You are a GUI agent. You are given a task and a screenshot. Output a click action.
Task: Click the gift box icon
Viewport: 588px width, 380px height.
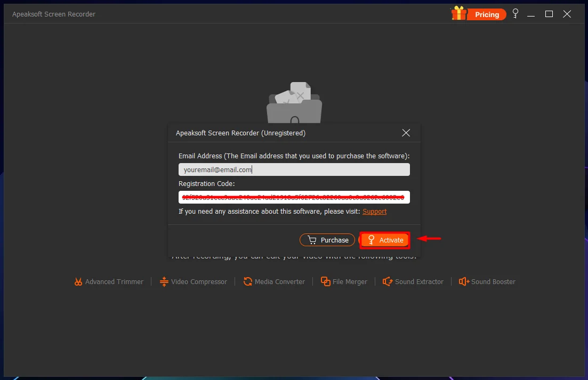coord(458,13)
